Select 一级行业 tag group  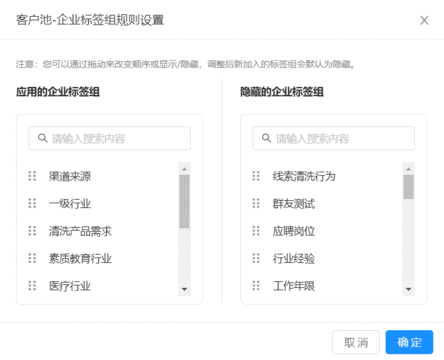point(70,203)
